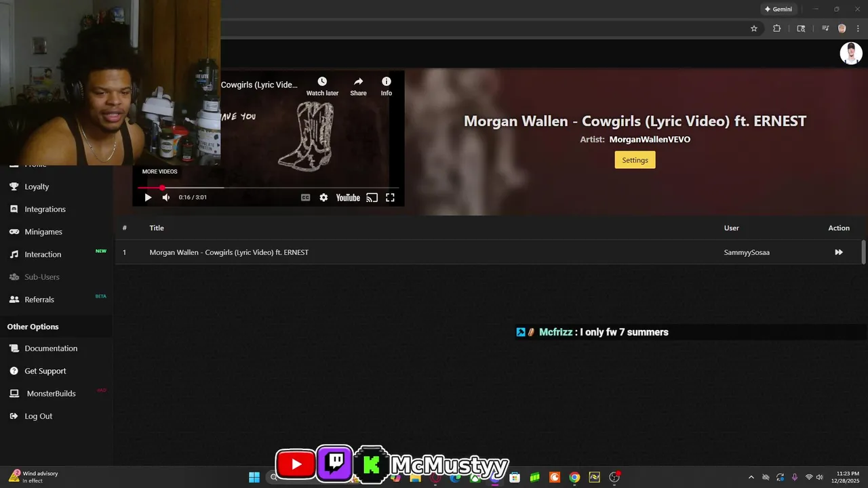Share the YouTube video
868x488 pixels.
[x=358, y=86]
